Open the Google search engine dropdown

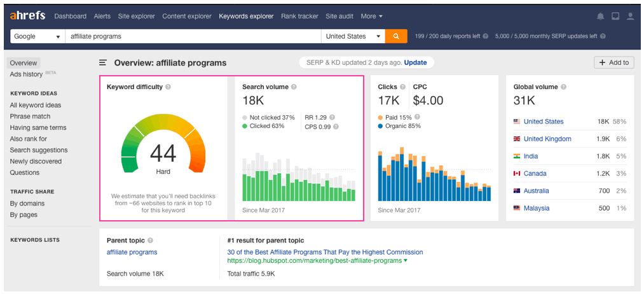point(38,36)
